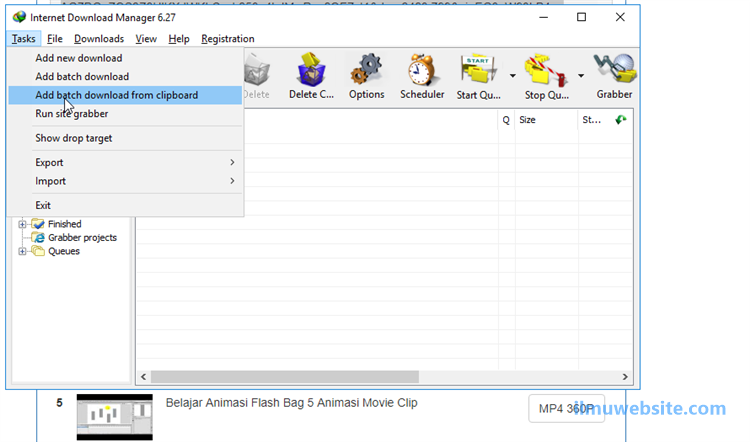Click the Queues folder icon

pyautogui.click(x=38, y=251)
